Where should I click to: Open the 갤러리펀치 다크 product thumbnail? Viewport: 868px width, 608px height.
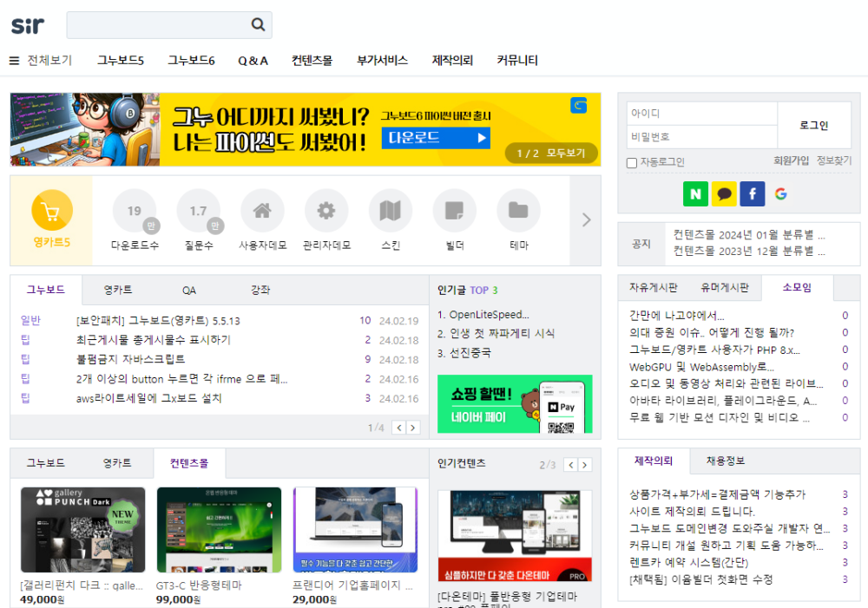click(x=83, y=529)
